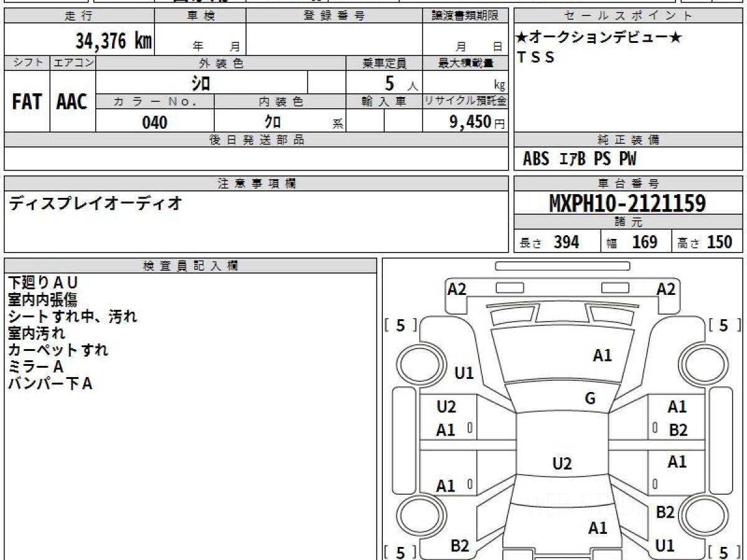
Task: Click the 後日発送部品 header
Action: tap(256, 140)
